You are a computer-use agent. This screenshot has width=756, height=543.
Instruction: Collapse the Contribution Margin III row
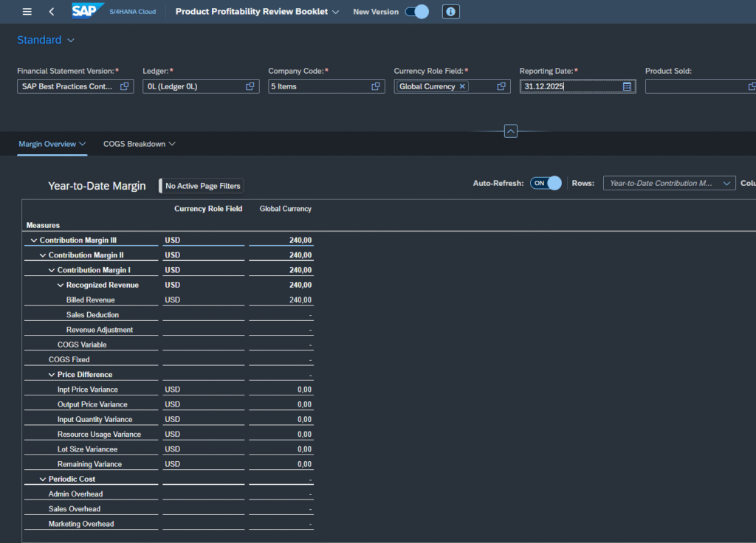pos(34,240)
